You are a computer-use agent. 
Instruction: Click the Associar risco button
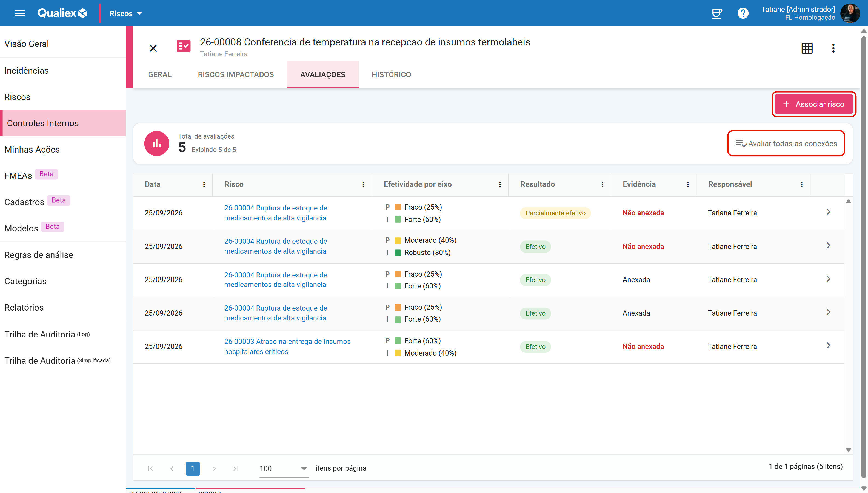coord(814,104)
